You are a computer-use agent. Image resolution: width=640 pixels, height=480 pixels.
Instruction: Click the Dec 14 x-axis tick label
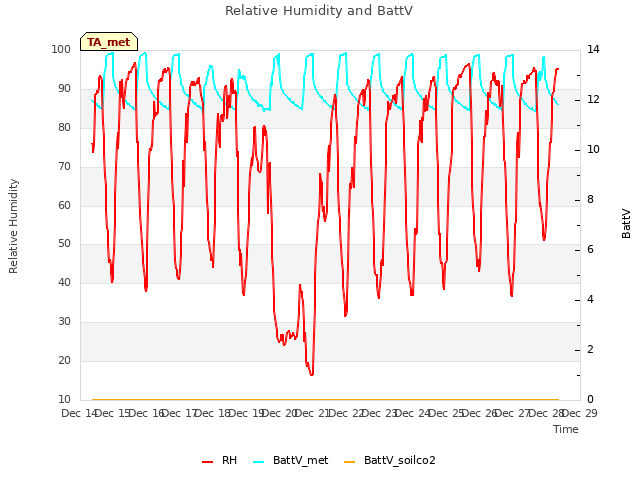coord(79,413)
